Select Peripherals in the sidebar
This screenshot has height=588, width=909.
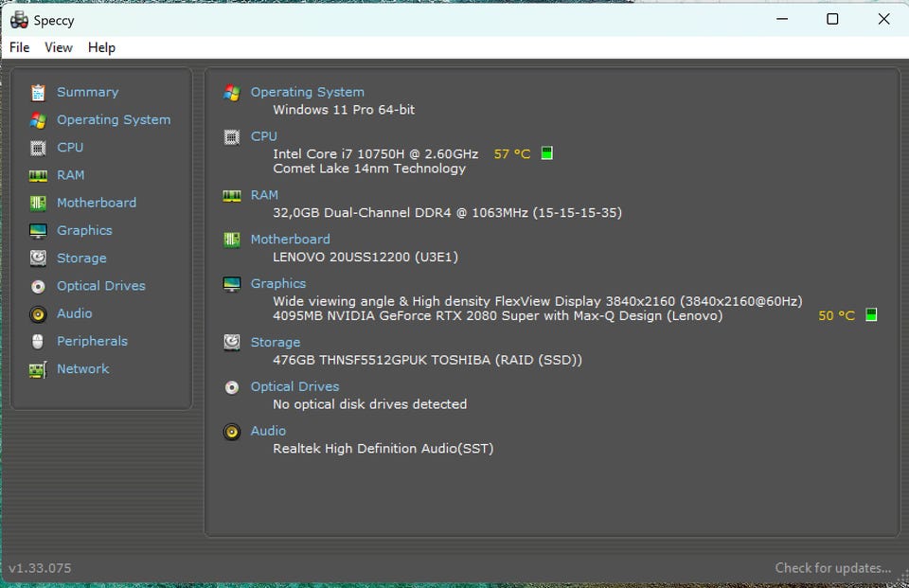tap(92, 342)
